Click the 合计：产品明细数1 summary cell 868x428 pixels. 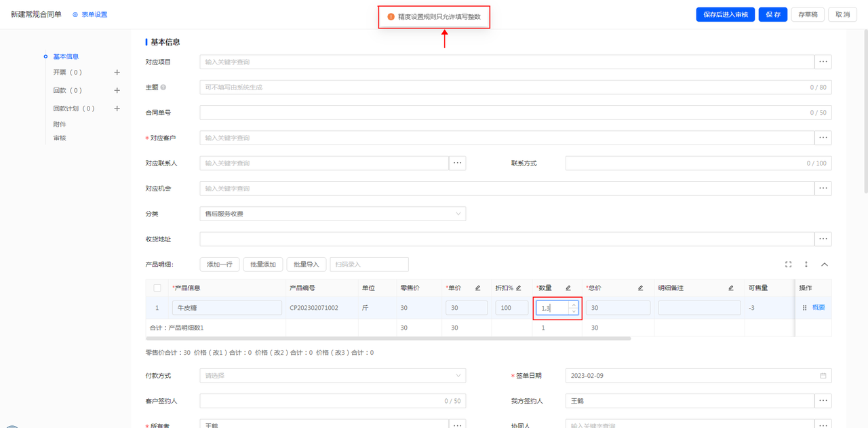tap(177, 328)
